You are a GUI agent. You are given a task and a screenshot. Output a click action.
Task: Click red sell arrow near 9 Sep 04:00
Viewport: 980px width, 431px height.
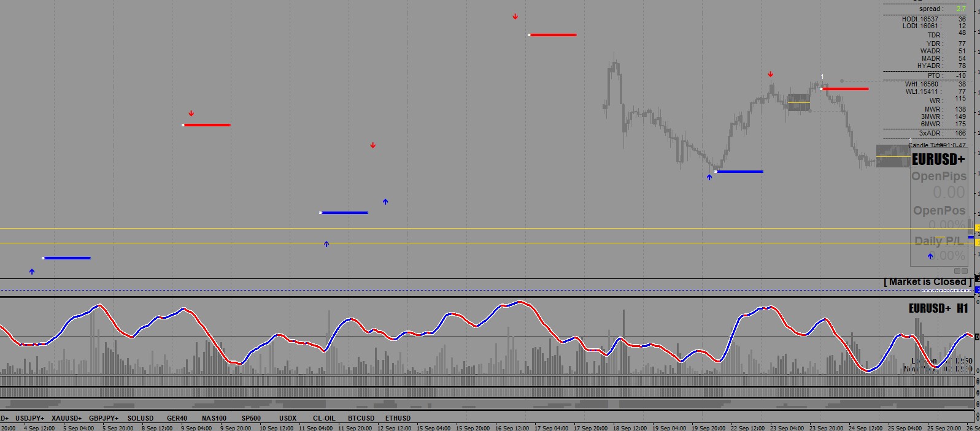pyautogui.click(x=191, y=113)
